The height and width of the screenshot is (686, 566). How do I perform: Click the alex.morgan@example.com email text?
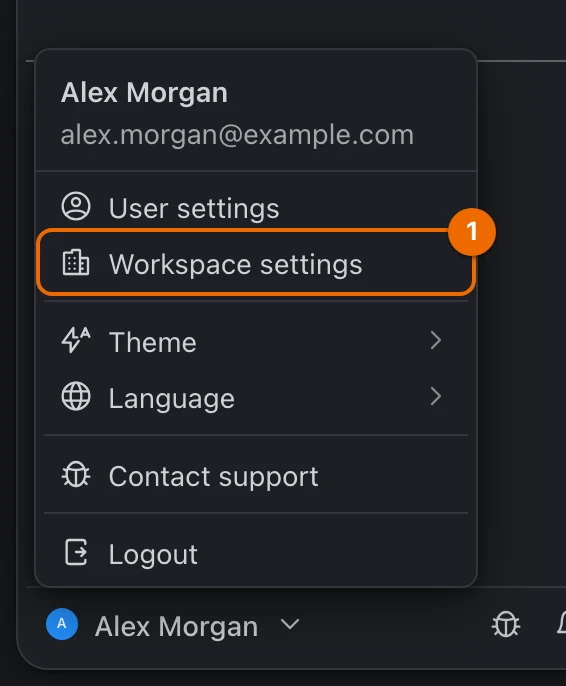pyautogui.click(x=237, y=135)
